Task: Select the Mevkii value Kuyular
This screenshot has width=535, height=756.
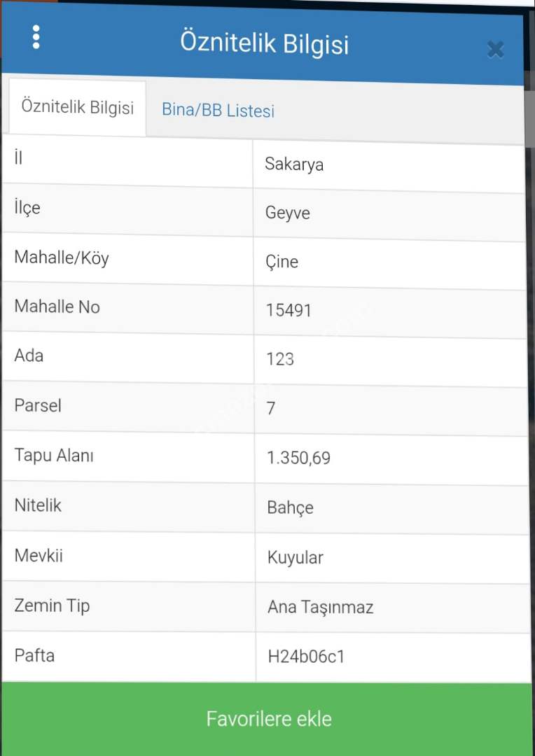Action: click(x=295, y=558)
